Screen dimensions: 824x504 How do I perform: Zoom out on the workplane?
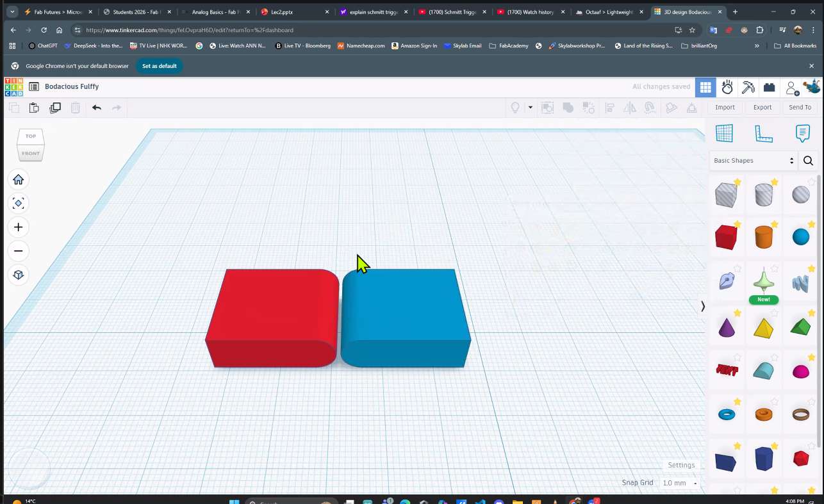tap(19, 251)
